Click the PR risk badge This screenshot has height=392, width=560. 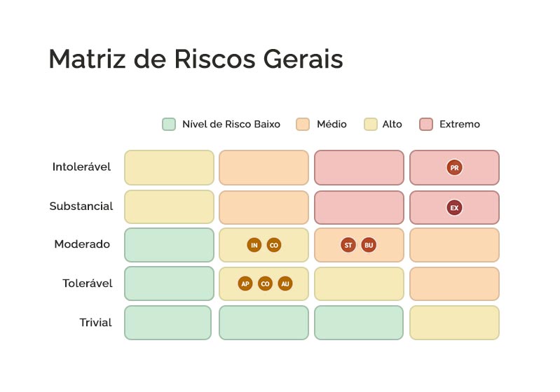(454, 168)
